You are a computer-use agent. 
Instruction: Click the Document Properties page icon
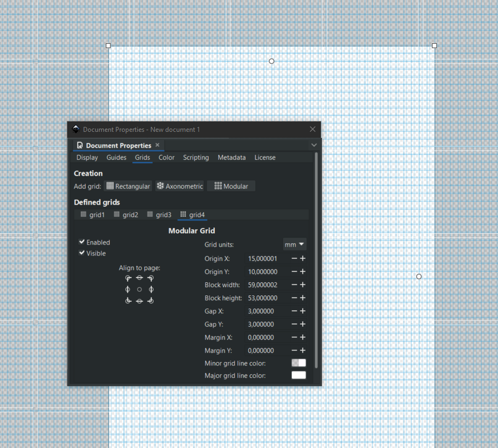coord(80,145)
